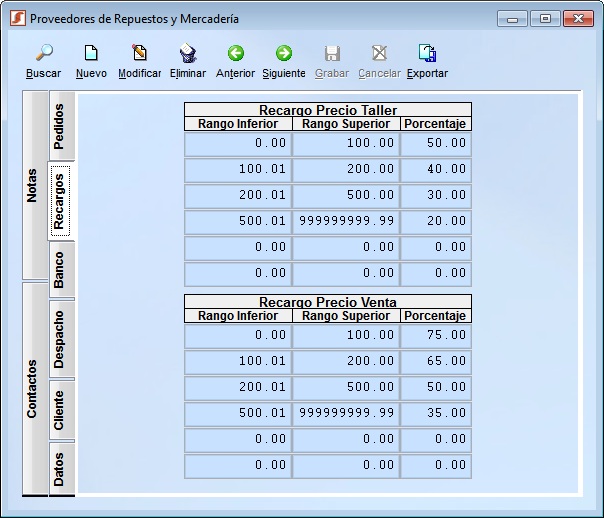
Task: Click the Grabar floppy disk icon
Action: click(332, 53)
